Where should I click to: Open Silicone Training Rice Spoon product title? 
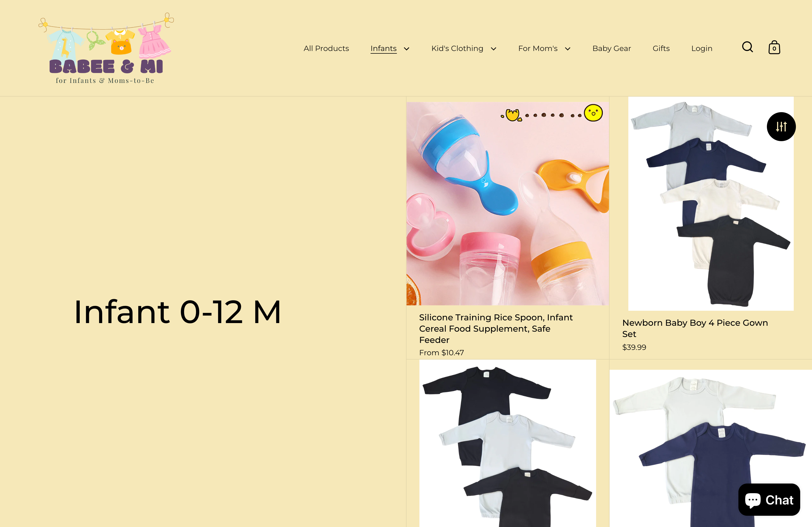coord(496,329)
